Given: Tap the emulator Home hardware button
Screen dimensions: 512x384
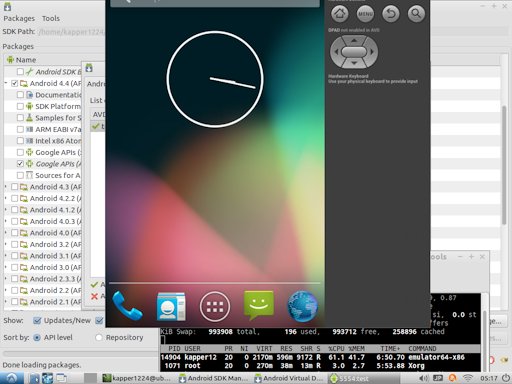Looking at the screenshot, I should pyautogui.click(x=340, y=14).
